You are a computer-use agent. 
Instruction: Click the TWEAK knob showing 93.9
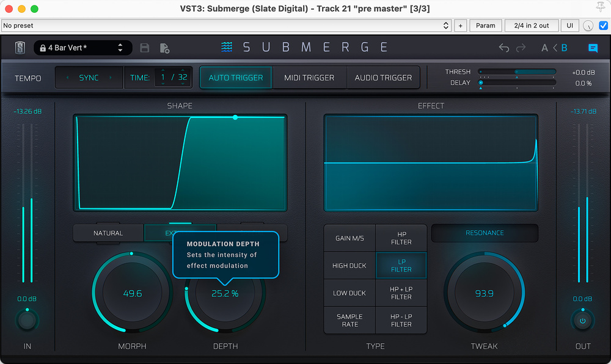tap(485, 293)
